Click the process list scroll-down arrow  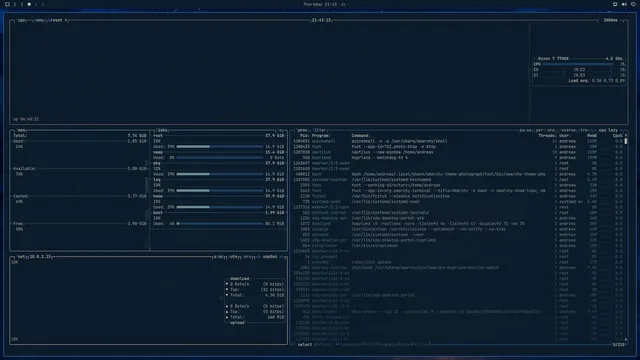click(626, 339)
